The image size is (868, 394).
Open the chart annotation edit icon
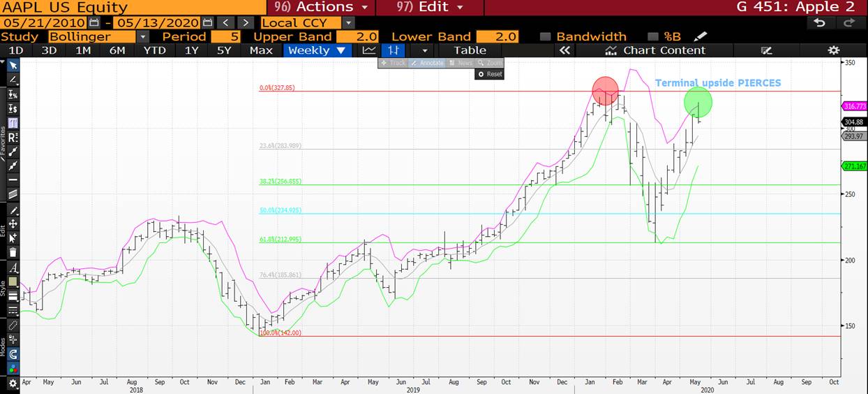click(767, 50)
